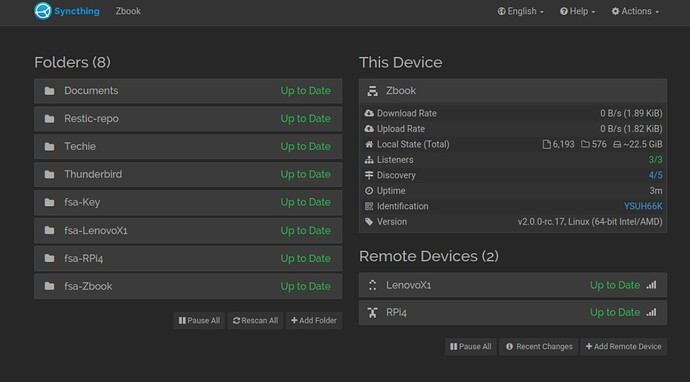
Task: Expand the fsa-Key folder panel
Action: pos(188,202)
